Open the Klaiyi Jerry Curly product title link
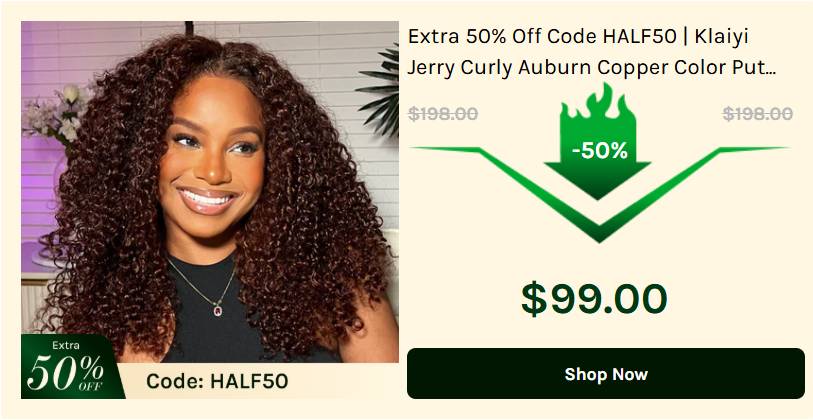Viewport: 813px width, 420px height. click(x=592, y=52)
